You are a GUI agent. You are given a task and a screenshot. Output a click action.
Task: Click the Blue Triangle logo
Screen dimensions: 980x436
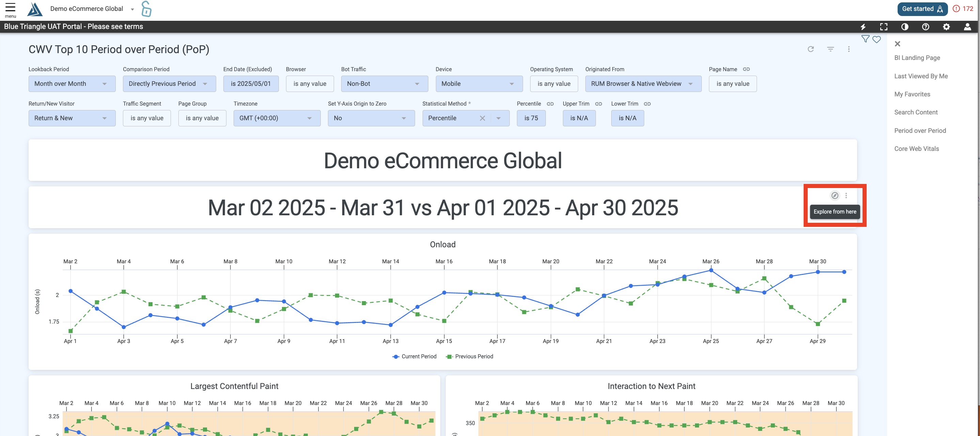tap(35, 9)
